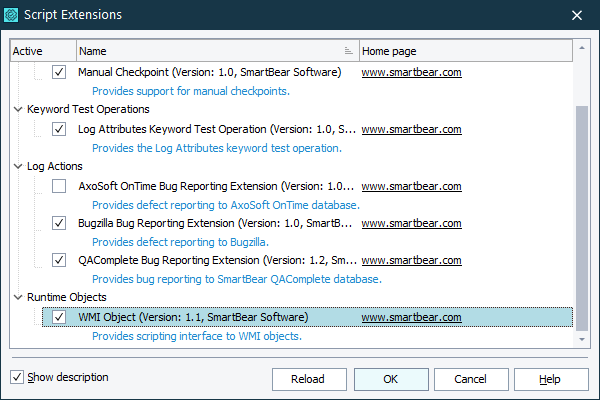The height and width of the screenshot is (400, 600).
Task: Disable the Bugzilla Bug Reporting Extension
Action: click(x=59, y=223)
